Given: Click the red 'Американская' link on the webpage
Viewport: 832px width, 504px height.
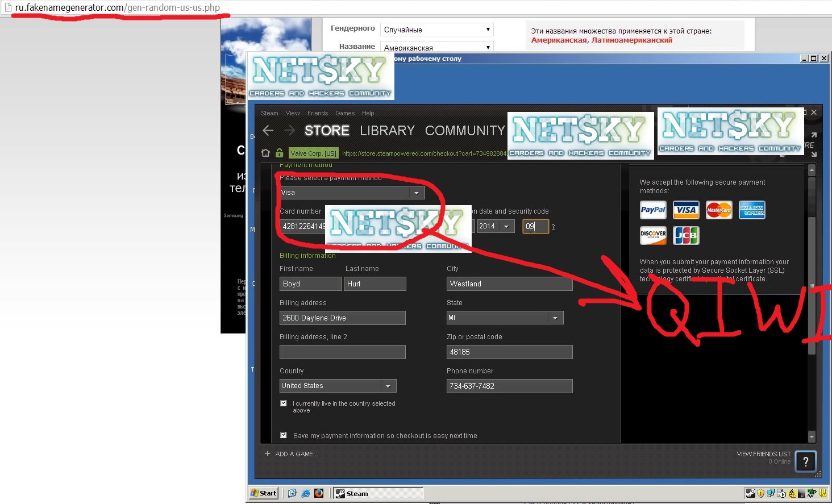Looking at the screenshot, I should 559,40.
